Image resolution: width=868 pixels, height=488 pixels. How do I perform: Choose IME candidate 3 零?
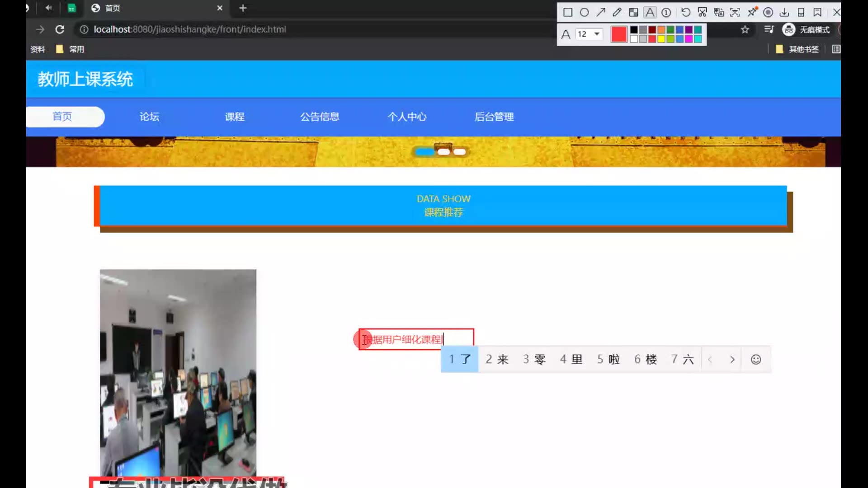(x=534, y=359)
